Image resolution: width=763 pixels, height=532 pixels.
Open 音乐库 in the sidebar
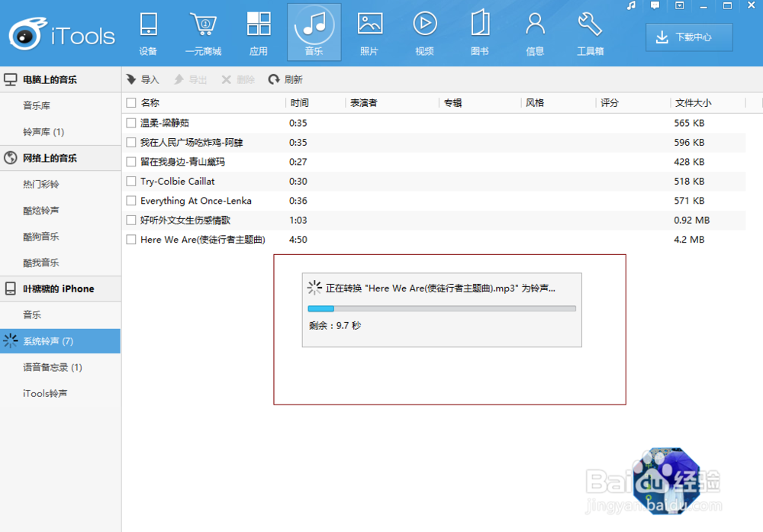37,105
